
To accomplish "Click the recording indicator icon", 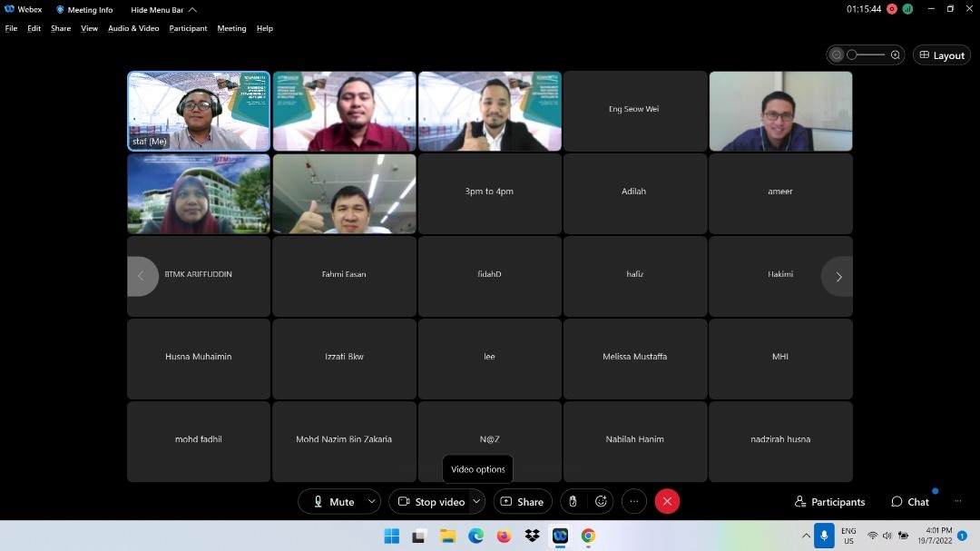I will click(x=891, y=9).
